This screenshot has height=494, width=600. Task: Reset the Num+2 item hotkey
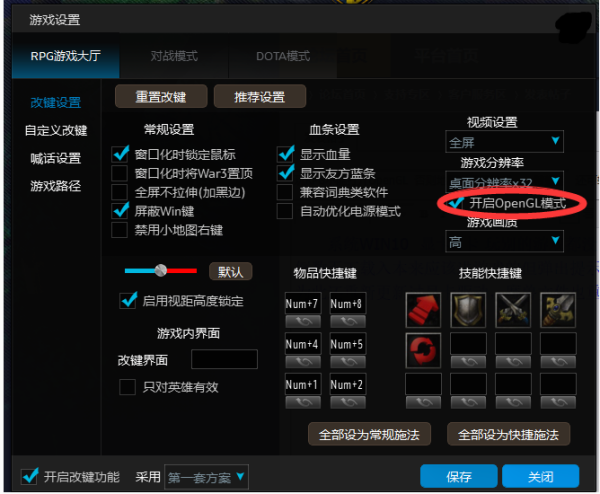click(x=348, y=403)
